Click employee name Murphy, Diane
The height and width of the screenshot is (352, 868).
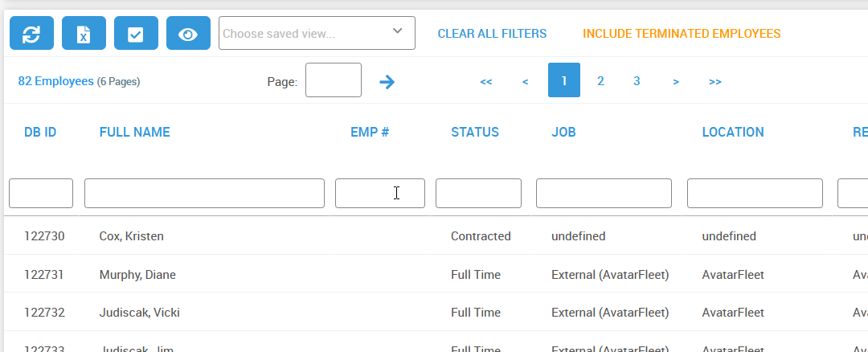pyautogui.click(x=137, y=275)
